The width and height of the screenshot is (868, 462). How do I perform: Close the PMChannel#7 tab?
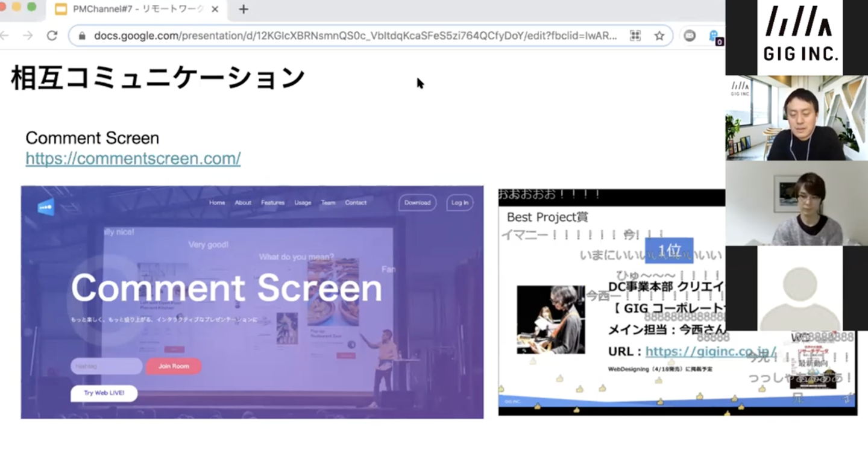tap(215, 9)
